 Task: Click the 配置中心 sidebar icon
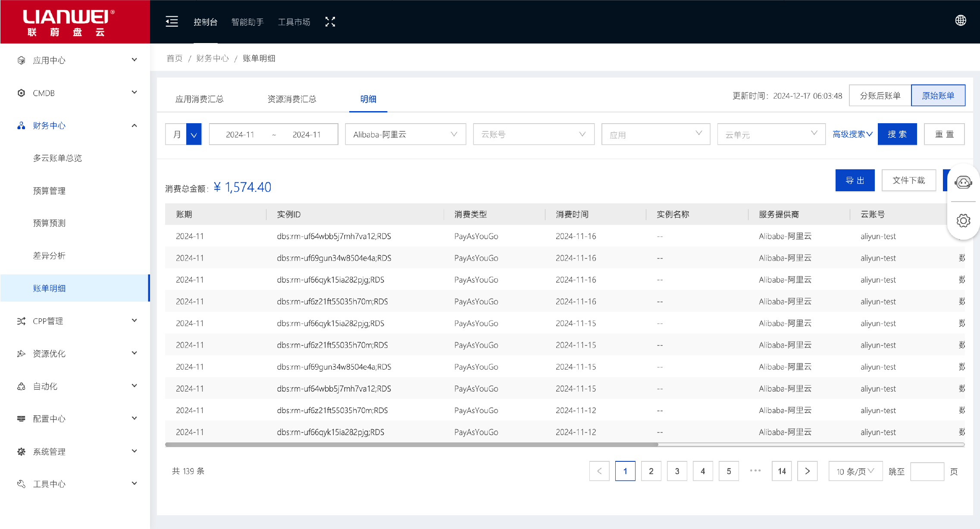click(21, 419)
